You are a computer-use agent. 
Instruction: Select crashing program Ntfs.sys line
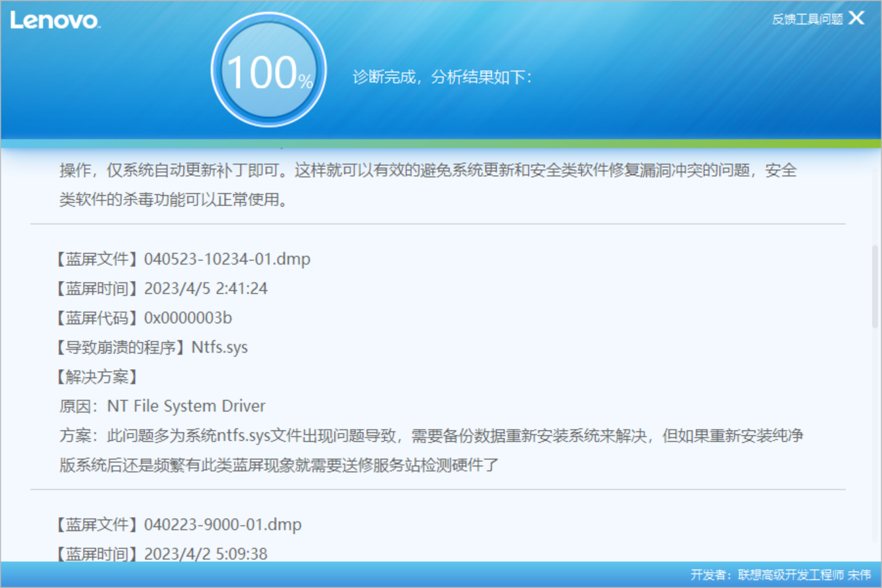(151, 347)
